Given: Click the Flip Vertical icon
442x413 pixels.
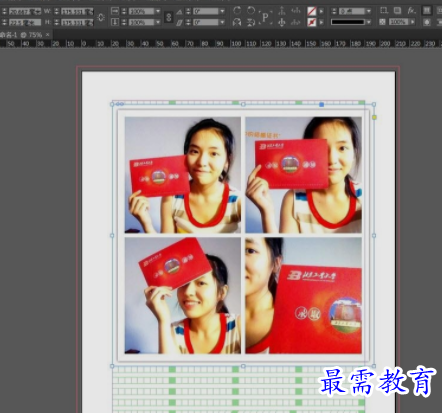Looking at the screenshot, I should (x=251, y=23).
